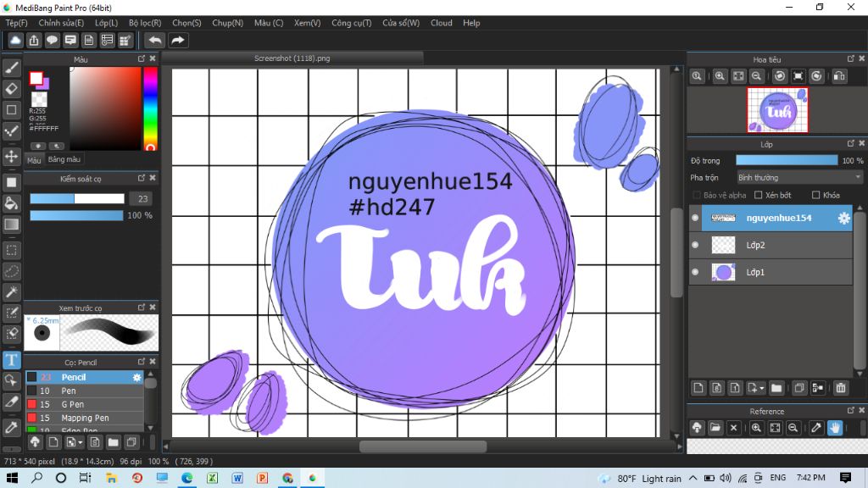The image size is (868, 488).
Task: Select the rectangular Select tool
Action: pyautogui.click(x=11, y=250)
